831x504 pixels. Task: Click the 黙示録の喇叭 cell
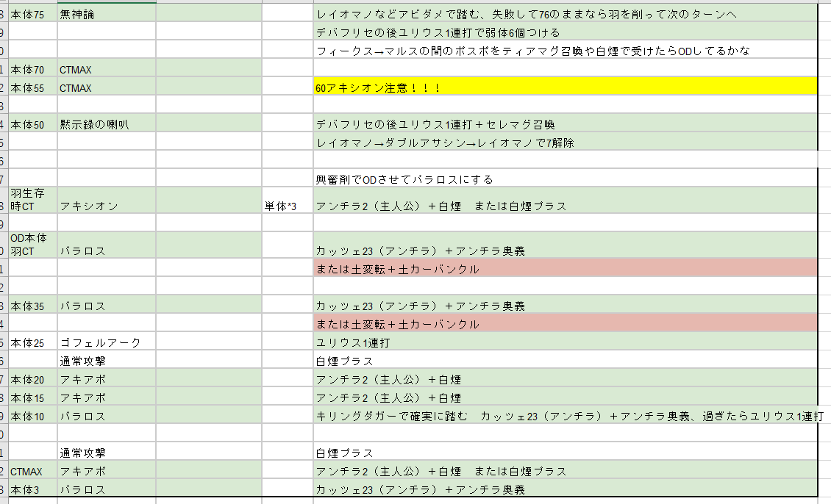pos(107,124)
